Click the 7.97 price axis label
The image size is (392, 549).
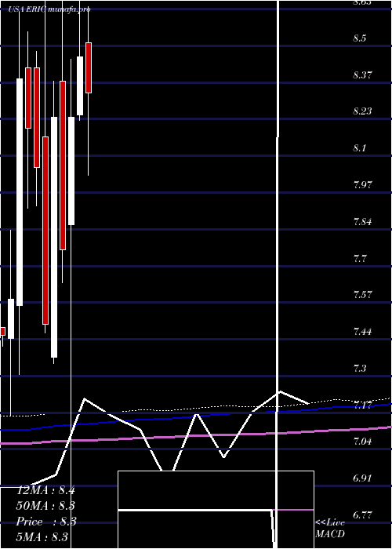pos(362,185)
